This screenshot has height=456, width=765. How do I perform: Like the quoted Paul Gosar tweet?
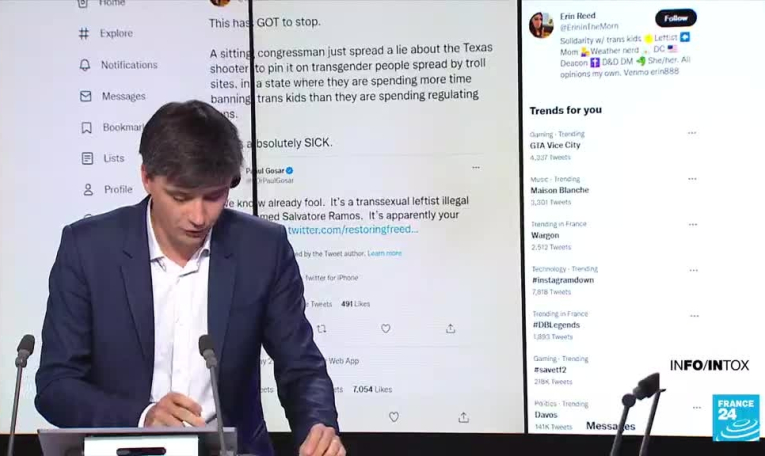[x=385, y=329]
